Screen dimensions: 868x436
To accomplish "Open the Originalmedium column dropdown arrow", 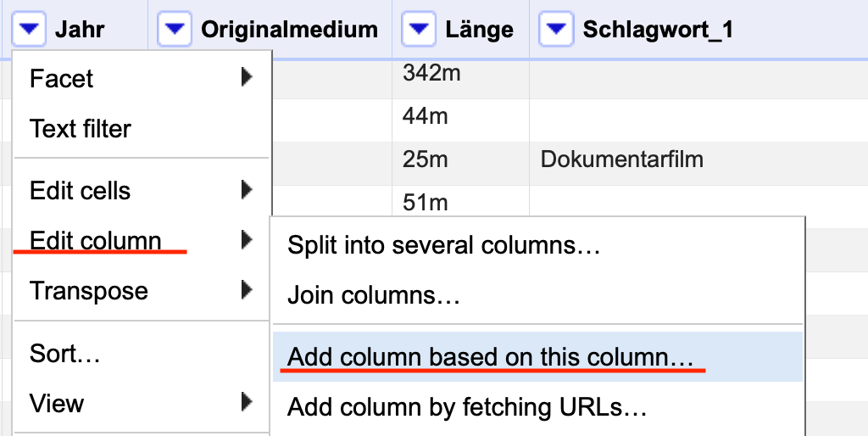I will [x=175, y=29].
